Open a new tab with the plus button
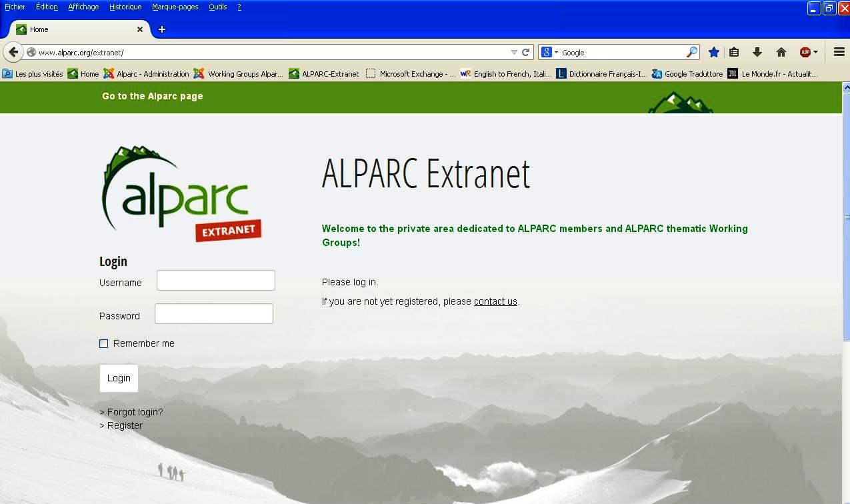Viewport: 850px width, 504px height. [161, 29]
